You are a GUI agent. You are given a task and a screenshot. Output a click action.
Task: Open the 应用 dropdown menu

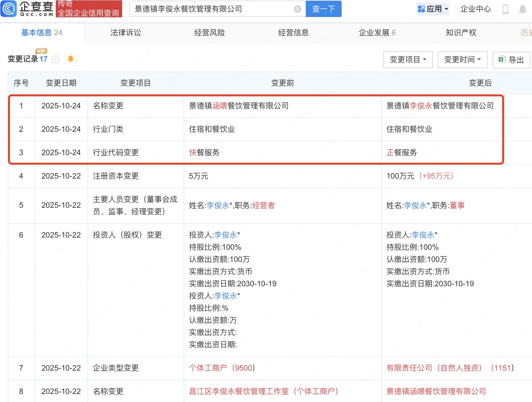433,9
